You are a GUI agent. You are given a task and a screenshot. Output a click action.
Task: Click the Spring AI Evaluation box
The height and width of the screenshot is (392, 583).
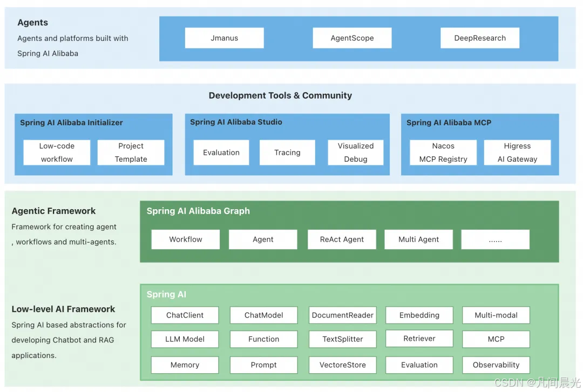(x=419, y=365)
